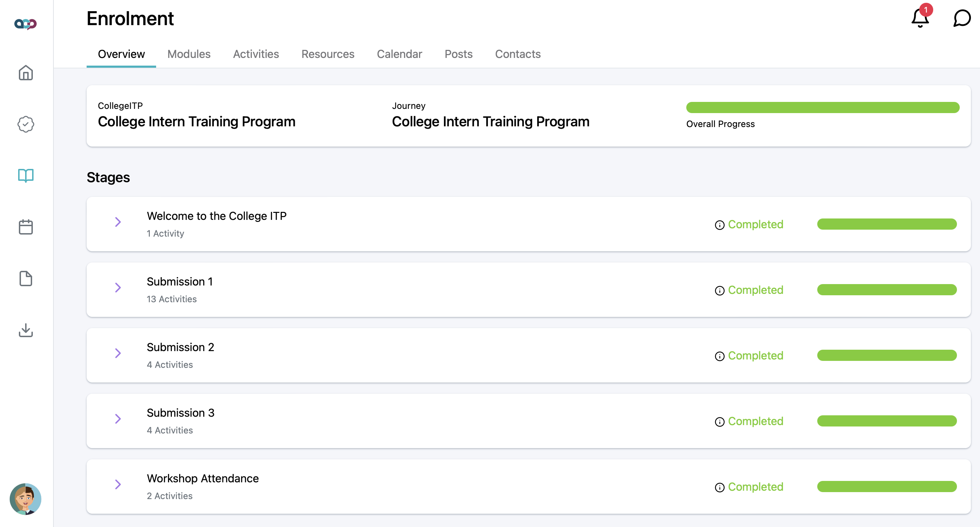Open the user profile avatar
This screenshot has width=980, height=527.
(25, 498)
